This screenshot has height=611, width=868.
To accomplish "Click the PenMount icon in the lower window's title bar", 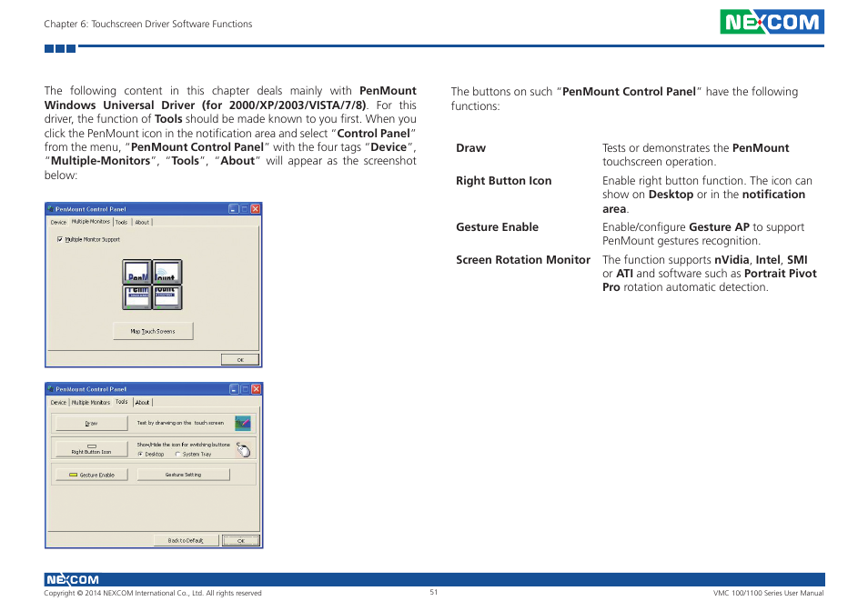I will click(51, 389).
